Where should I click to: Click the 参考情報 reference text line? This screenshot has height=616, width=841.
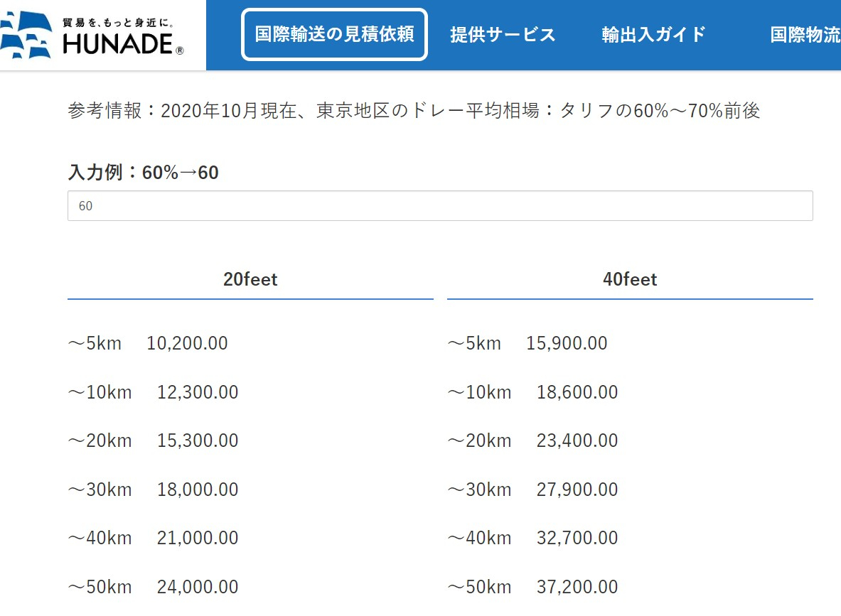(x=412, y=110)
